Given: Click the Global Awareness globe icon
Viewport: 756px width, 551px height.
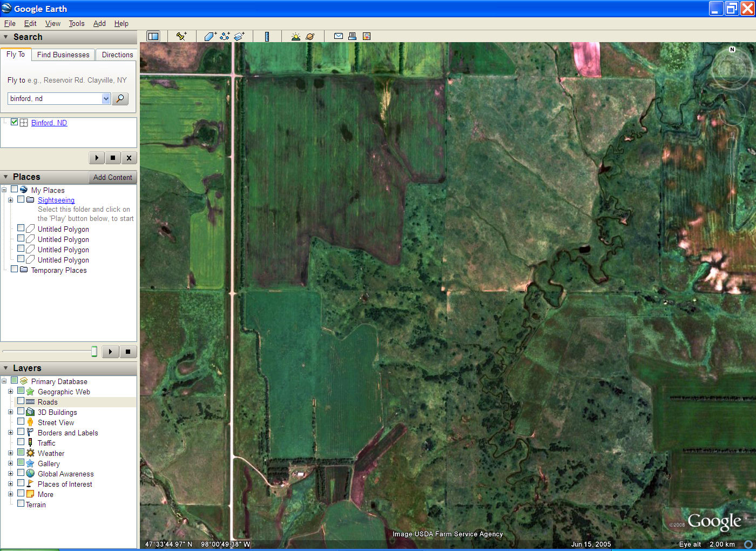Looking at the screenshot, I should (30, 474).
